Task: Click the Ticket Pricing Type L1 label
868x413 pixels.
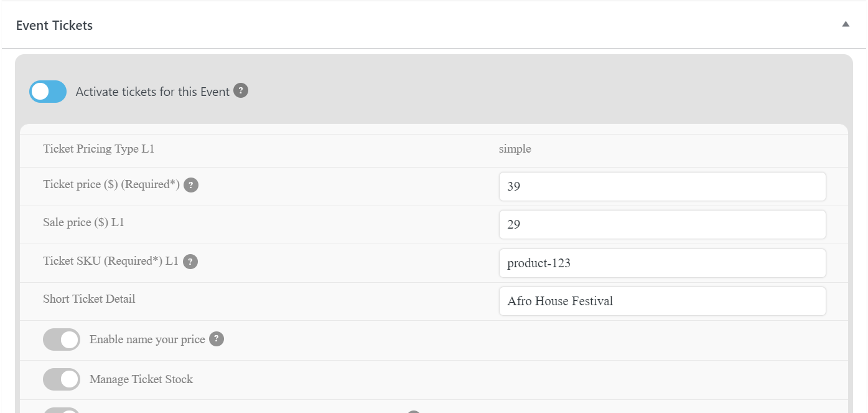Action: click(99, 149)
